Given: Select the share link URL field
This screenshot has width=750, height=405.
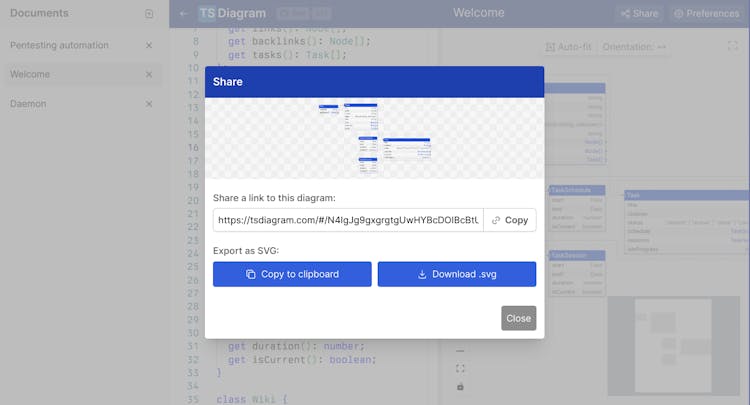Looking at the screenshot, I should [x=348, y=220].
